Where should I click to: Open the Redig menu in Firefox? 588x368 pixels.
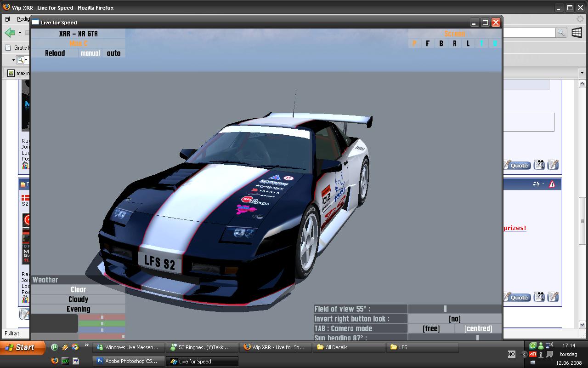pos(23,19)
